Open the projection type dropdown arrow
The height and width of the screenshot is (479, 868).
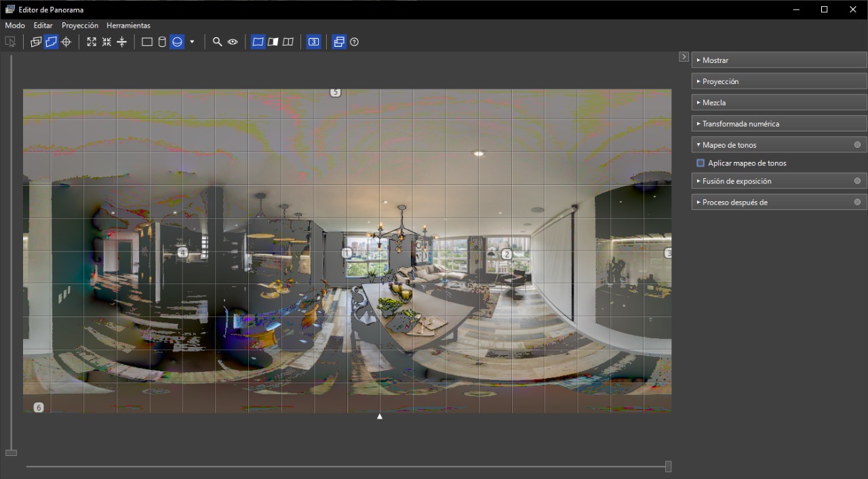pos(192,42)
